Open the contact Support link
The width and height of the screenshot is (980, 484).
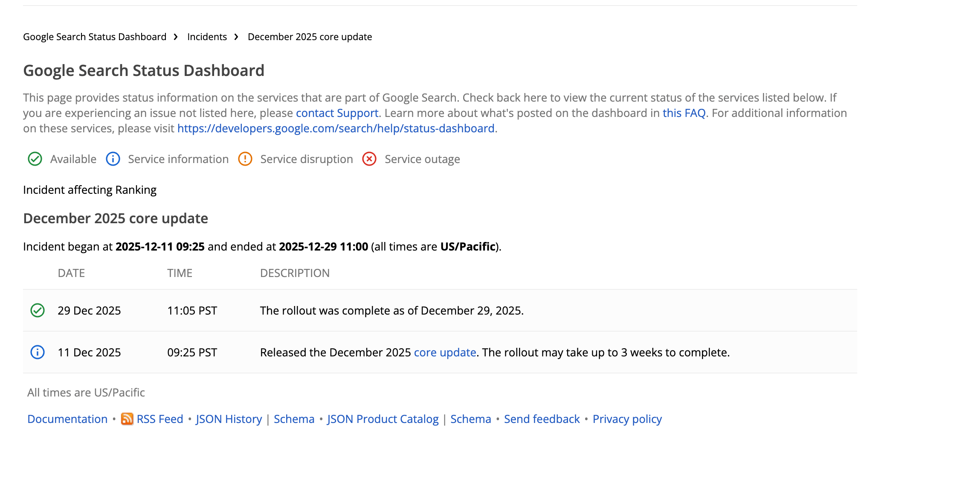point(336,113)
